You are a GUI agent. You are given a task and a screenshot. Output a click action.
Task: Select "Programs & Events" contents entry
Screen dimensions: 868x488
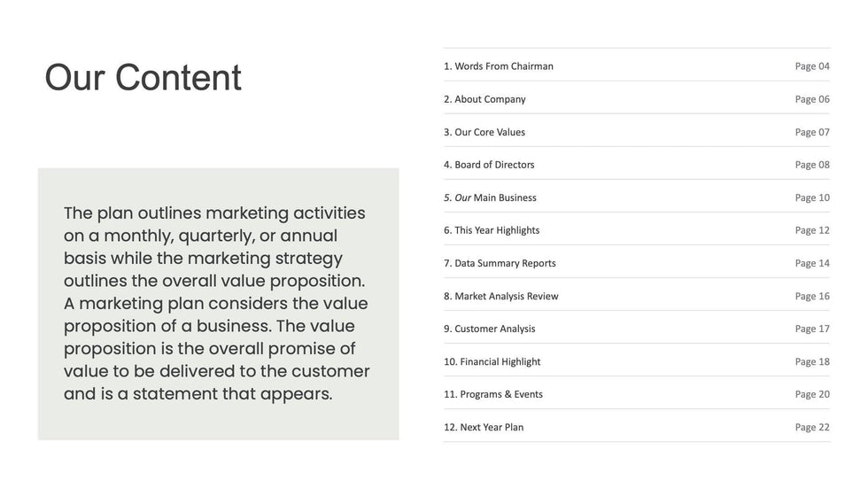pos(493,394)
